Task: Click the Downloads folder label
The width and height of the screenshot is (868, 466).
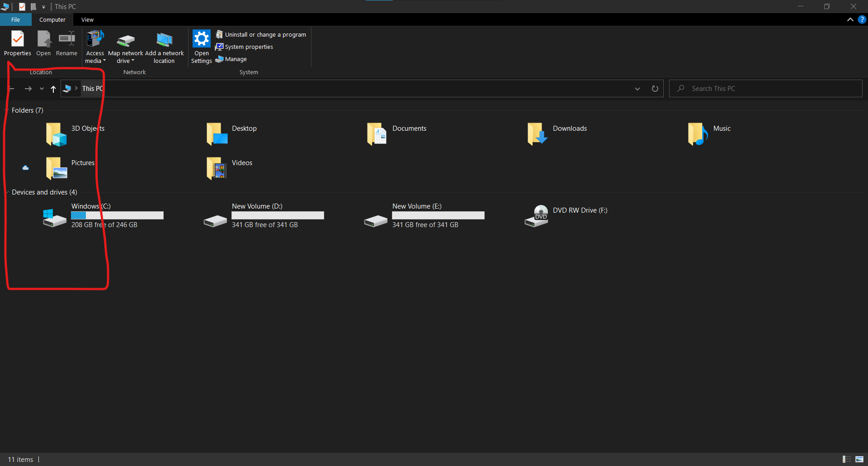Action: tap(570, 128)
